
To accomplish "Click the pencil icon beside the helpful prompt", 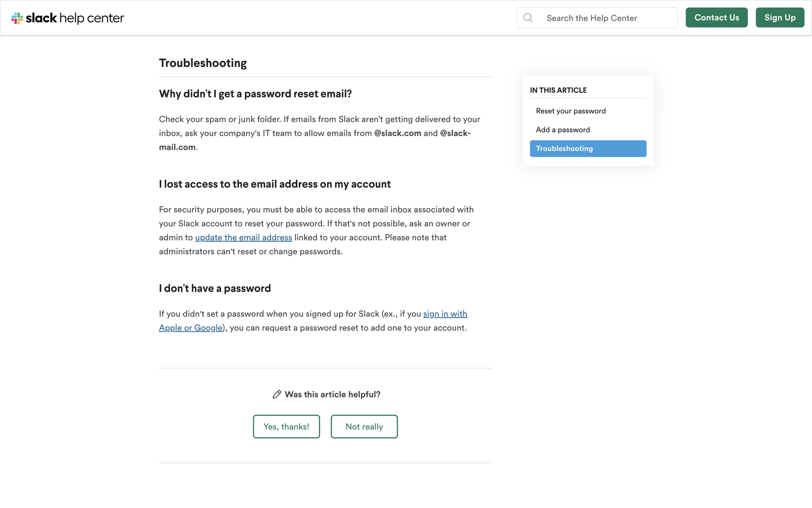I will [277, 395].
